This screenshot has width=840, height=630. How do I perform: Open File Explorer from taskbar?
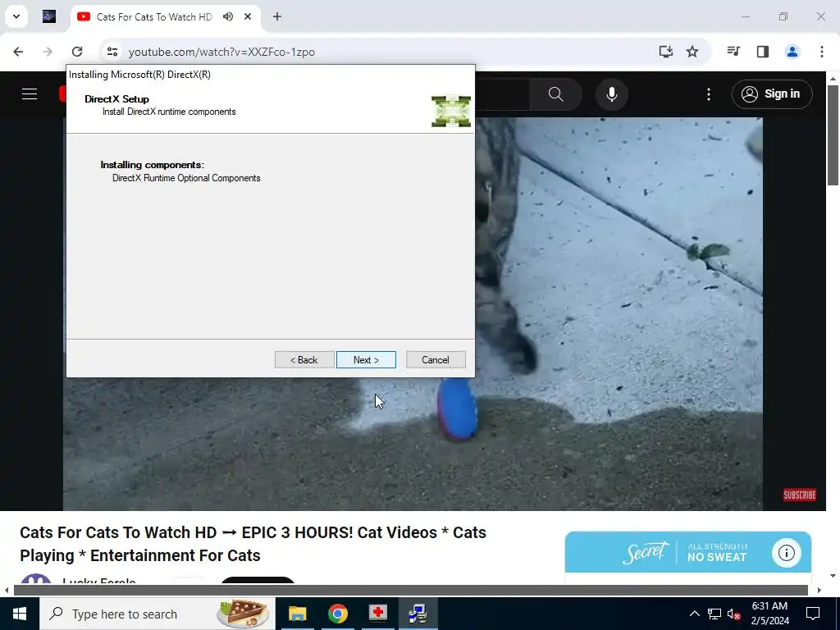[x=297, y=614]
